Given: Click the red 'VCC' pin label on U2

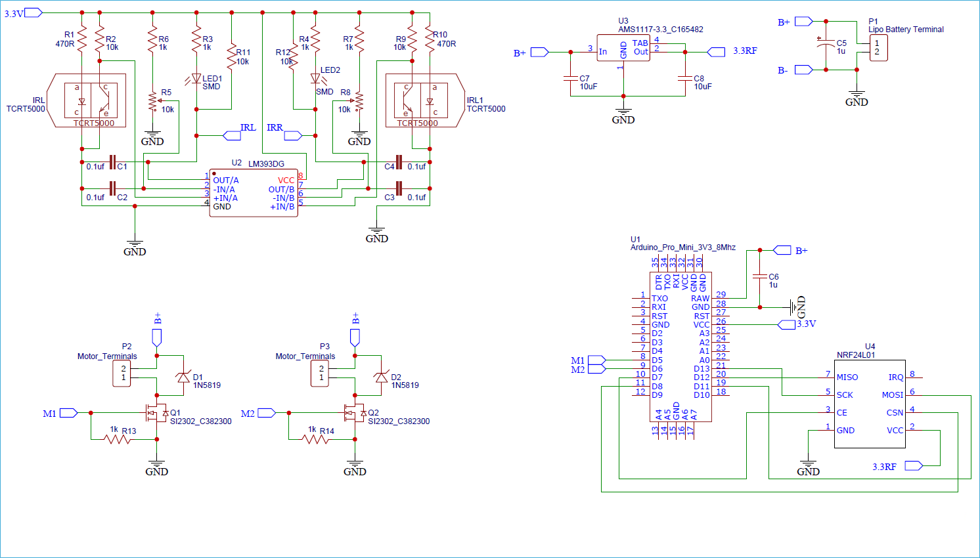Looking at the screenshot, I should [286, 181].
